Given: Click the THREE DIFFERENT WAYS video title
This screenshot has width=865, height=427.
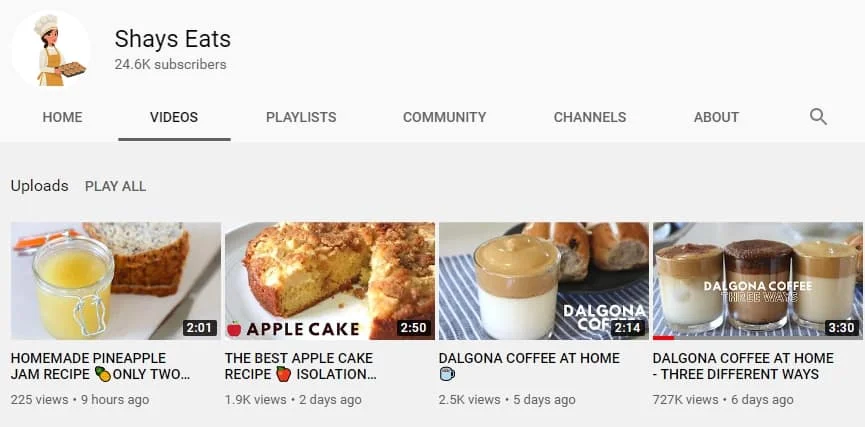Looking at the screenshot, I should [743, 366].
